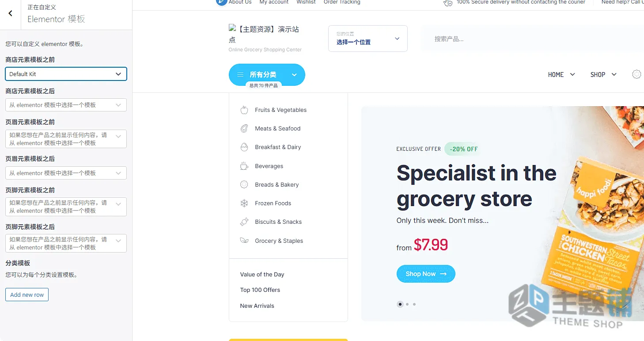Click the Fruits & Vegetables apple icon
644x341 pixels.
244,110
